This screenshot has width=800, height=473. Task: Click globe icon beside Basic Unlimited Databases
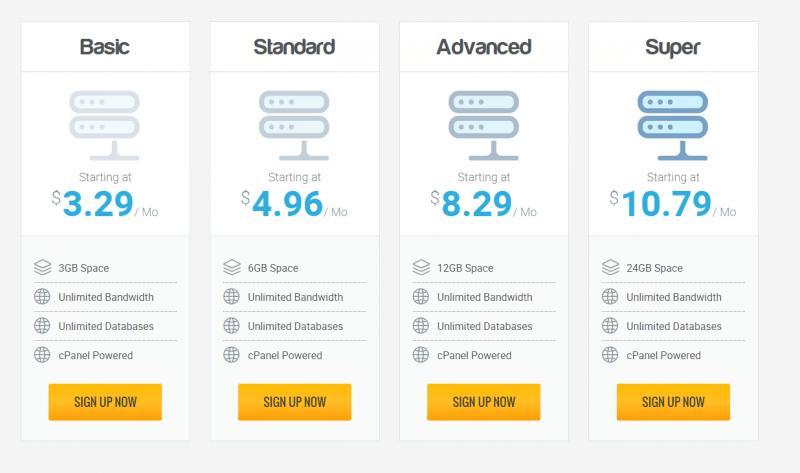click(x=42, y=326)
